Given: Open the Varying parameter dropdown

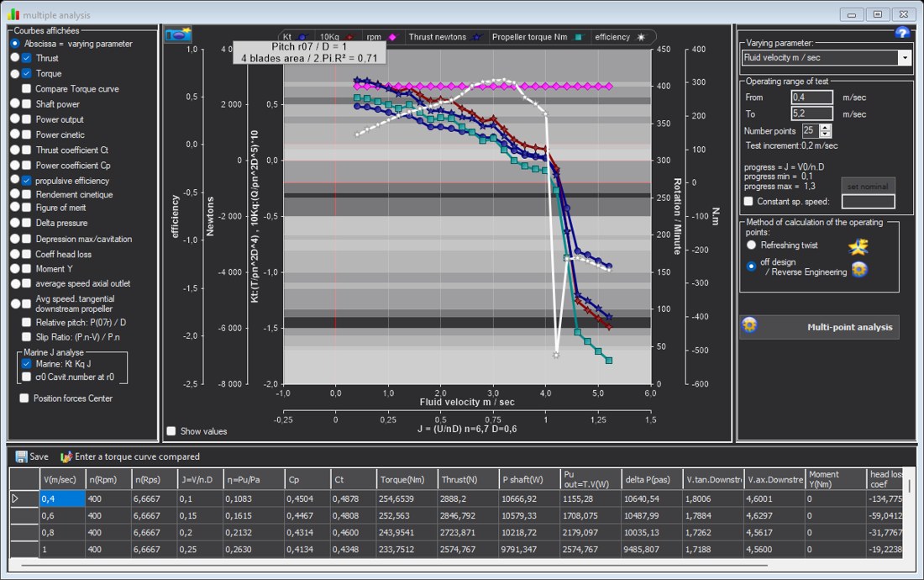Looking at the screenshot, I should (905, 57).
